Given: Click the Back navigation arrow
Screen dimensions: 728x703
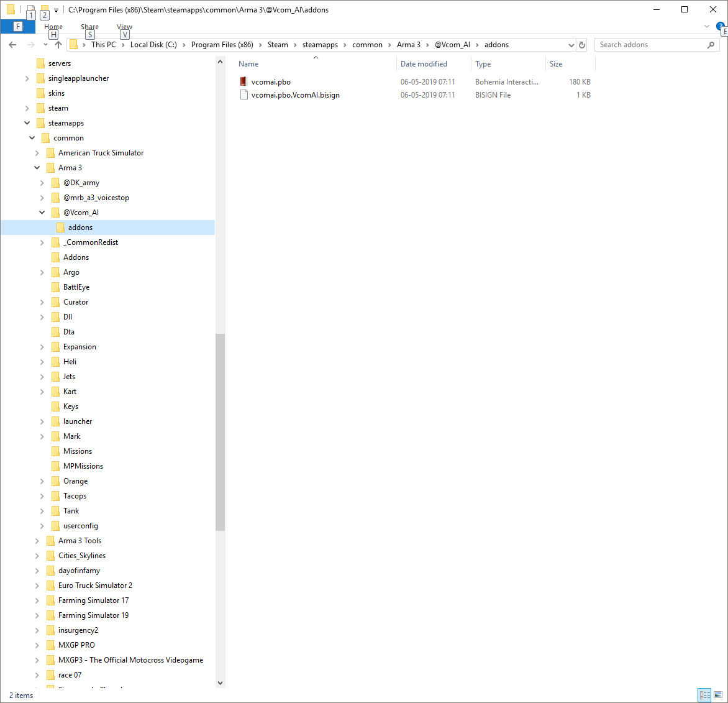Looking at the screenshot, I should point(12,45).
